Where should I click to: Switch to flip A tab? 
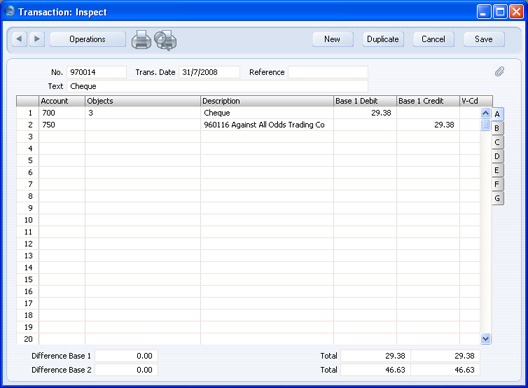click(497, 114)
